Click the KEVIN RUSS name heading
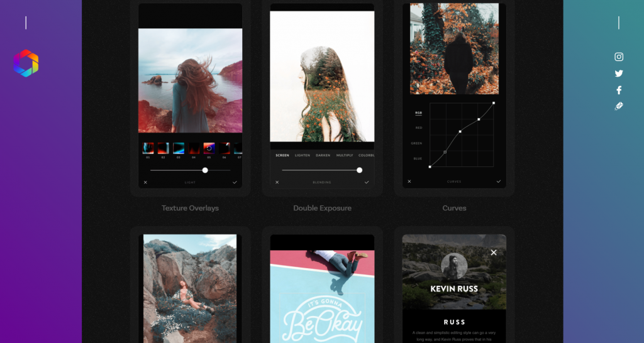The image size is (644, 343). pos(454,289)
